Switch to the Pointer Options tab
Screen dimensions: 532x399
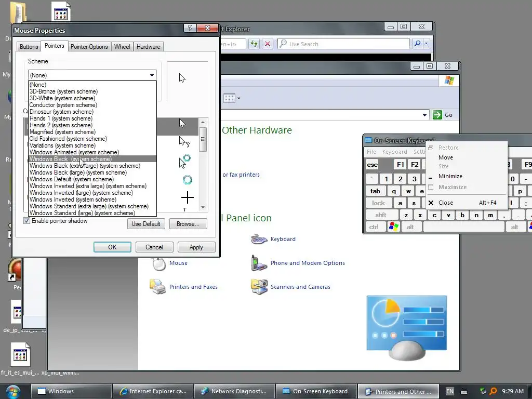coord(89,47)
